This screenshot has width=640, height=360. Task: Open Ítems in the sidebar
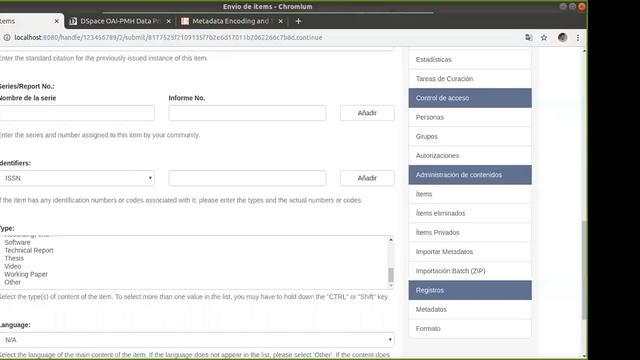pos(470,194)
